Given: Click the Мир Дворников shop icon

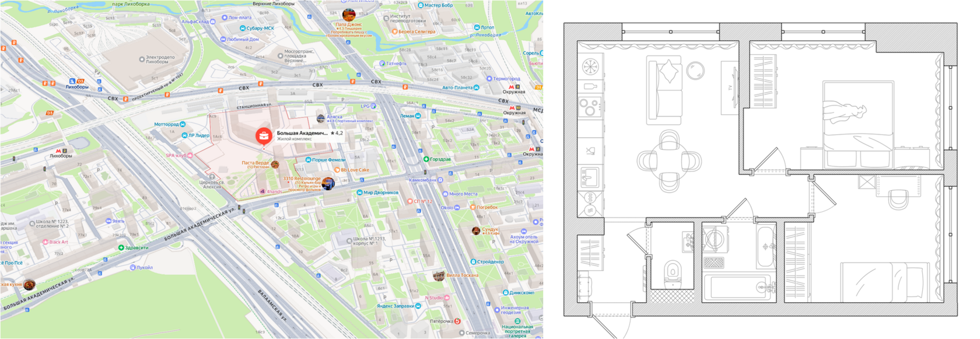Looking at the screenshot, I should point(359,193).
